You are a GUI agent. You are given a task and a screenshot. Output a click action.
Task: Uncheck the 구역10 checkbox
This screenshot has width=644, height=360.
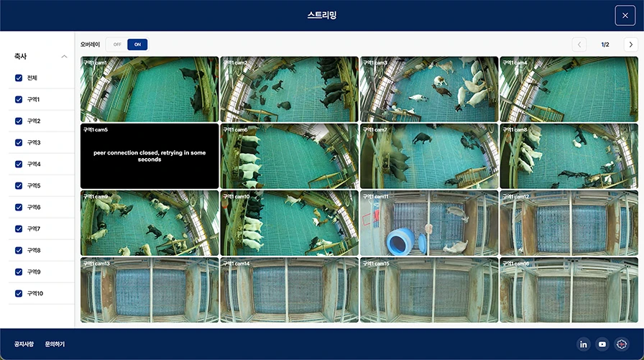point(19,293)
